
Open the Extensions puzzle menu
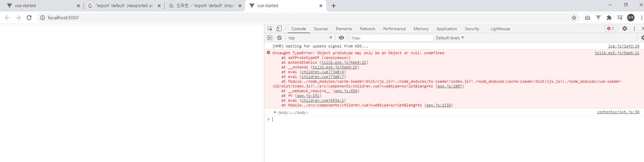[x=609, y=18]
